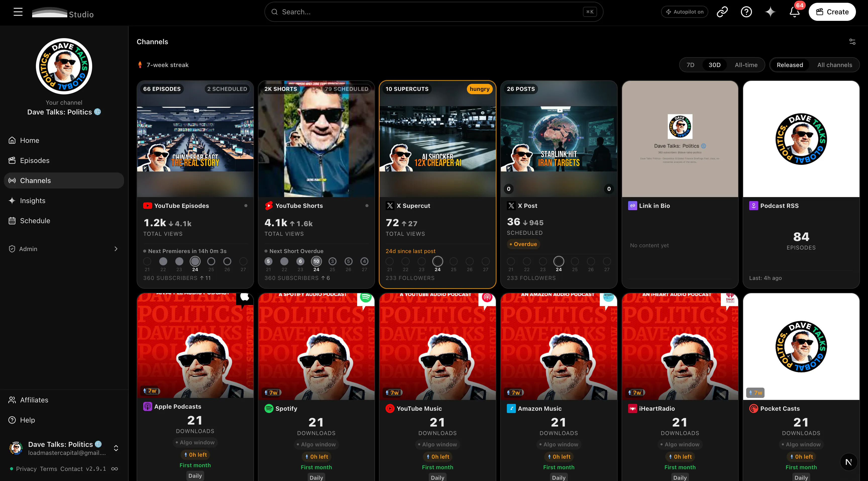Open Channels in sidebar
Viewport: 868px width, 481px height.
pyautogui.click(x=64, y=181)
